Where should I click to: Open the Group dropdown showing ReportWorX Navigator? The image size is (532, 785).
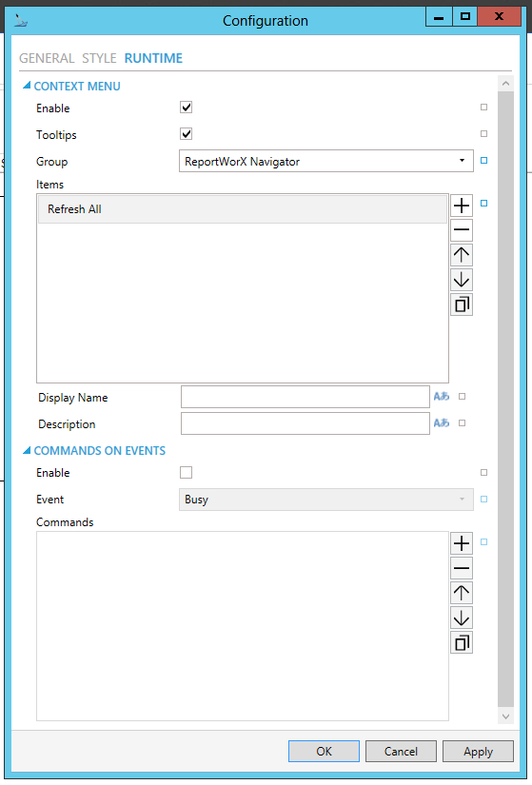(326, 161)
